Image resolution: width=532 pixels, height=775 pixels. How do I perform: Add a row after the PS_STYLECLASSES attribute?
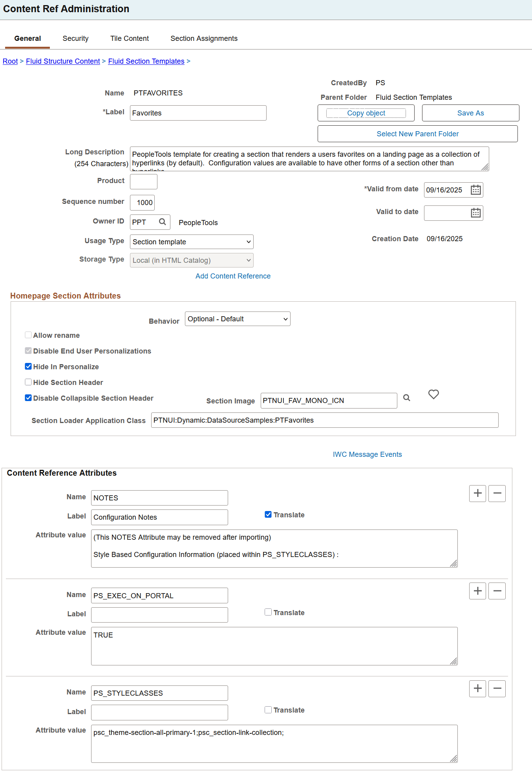click(x=477, y=689)
